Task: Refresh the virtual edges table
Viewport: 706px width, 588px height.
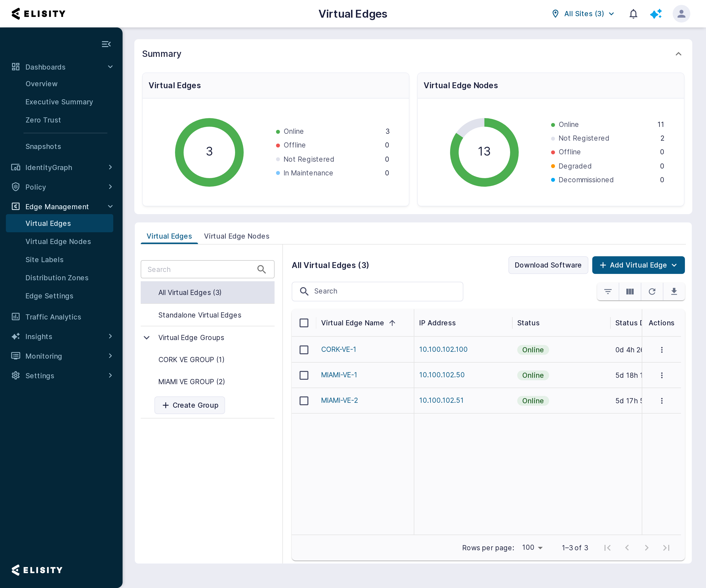Action: 652,291
